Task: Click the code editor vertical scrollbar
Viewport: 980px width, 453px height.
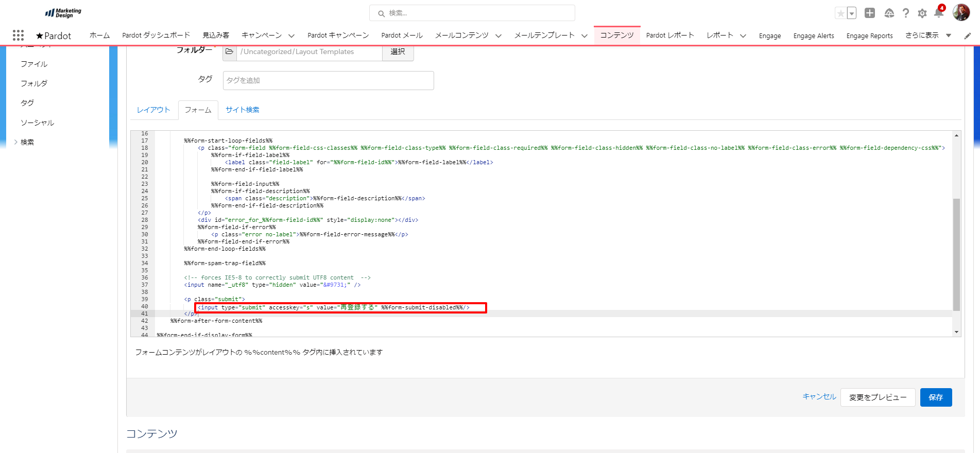Action: click(x=956, y=255)
